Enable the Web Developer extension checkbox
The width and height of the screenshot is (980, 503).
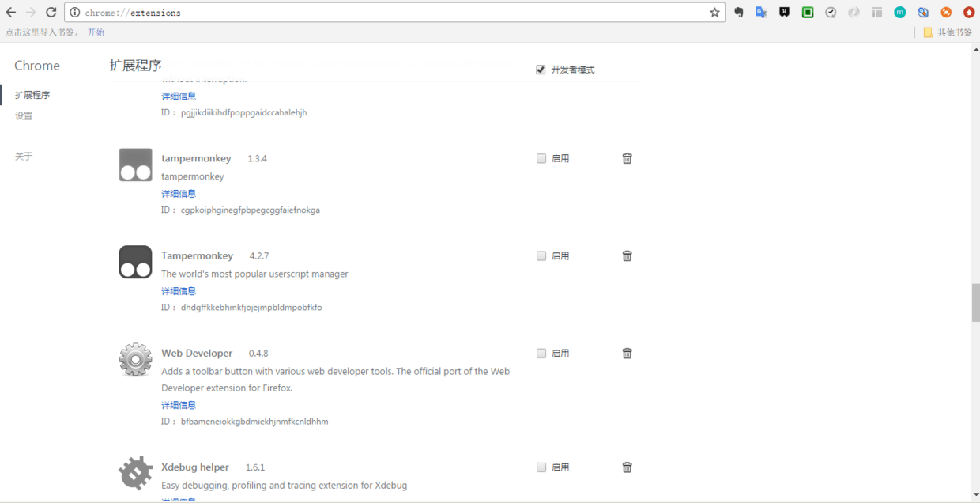[541, 354]
